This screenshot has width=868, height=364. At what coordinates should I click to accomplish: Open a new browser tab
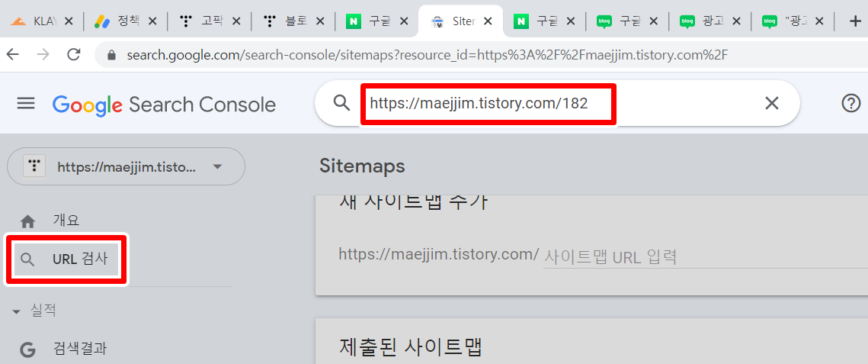[x=856, y=21]
